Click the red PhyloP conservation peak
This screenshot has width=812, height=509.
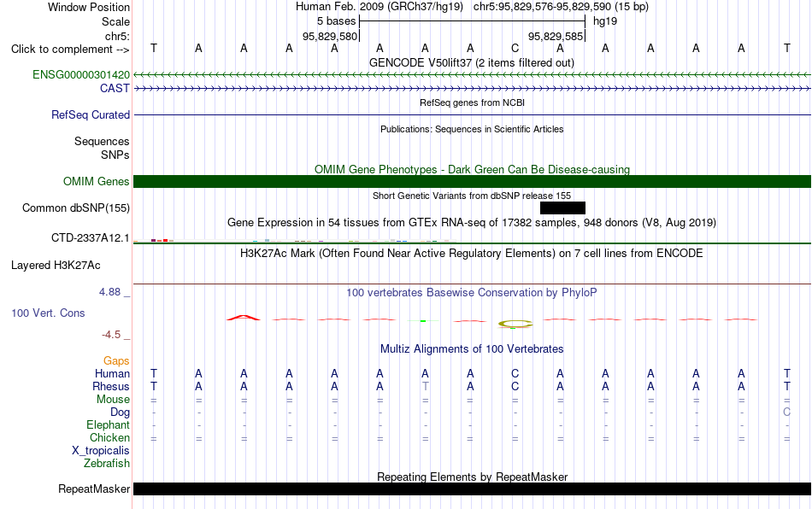tap(244, 318)
